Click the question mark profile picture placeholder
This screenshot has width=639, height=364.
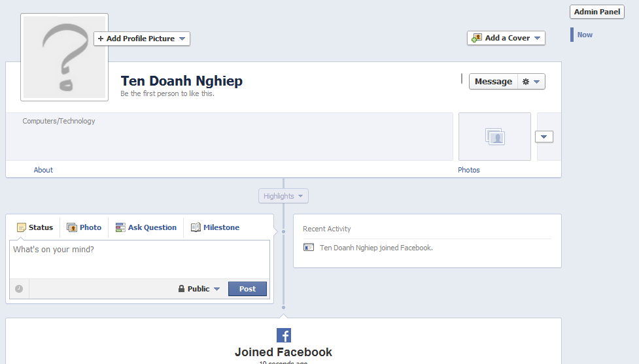(64, 58)
